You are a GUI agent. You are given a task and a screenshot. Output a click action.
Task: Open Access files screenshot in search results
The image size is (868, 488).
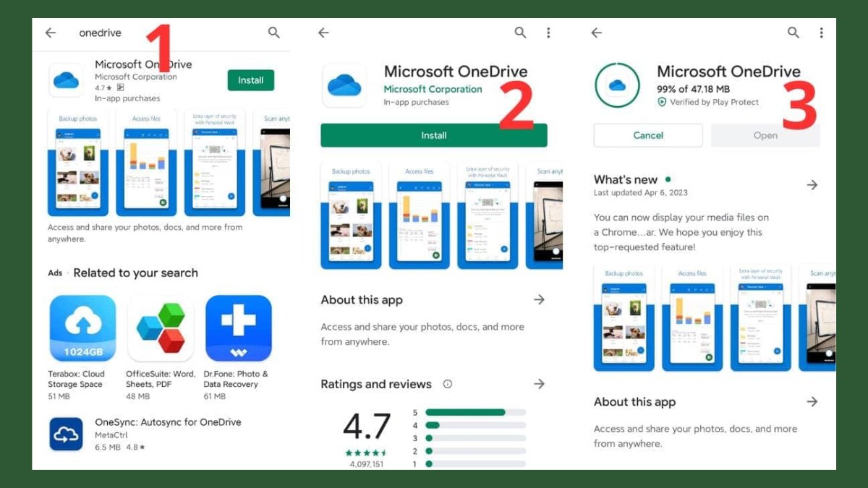click(147, 163)
